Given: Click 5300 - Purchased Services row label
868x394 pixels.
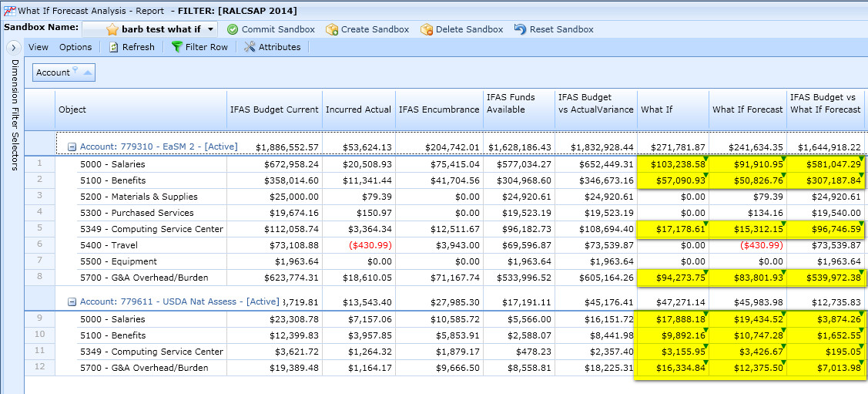Looking at the screenshot, I should pyautogui.click(x=137, y=213).
